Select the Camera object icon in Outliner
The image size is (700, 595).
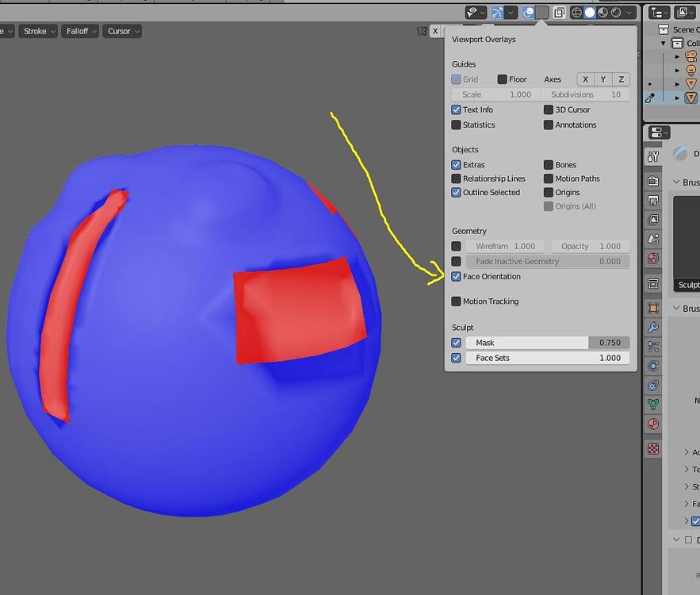[691, 56]
